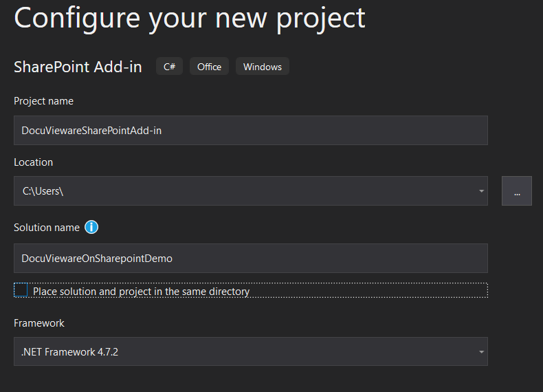Click the DocuViewareOnSharepointDemo solution name field

click(x=251, y=258)
